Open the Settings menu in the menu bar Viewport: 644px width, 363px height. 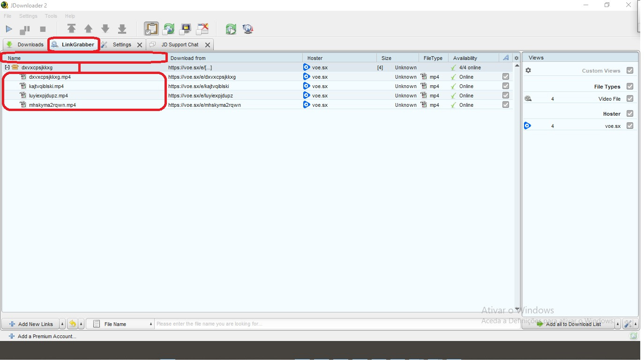28,16
